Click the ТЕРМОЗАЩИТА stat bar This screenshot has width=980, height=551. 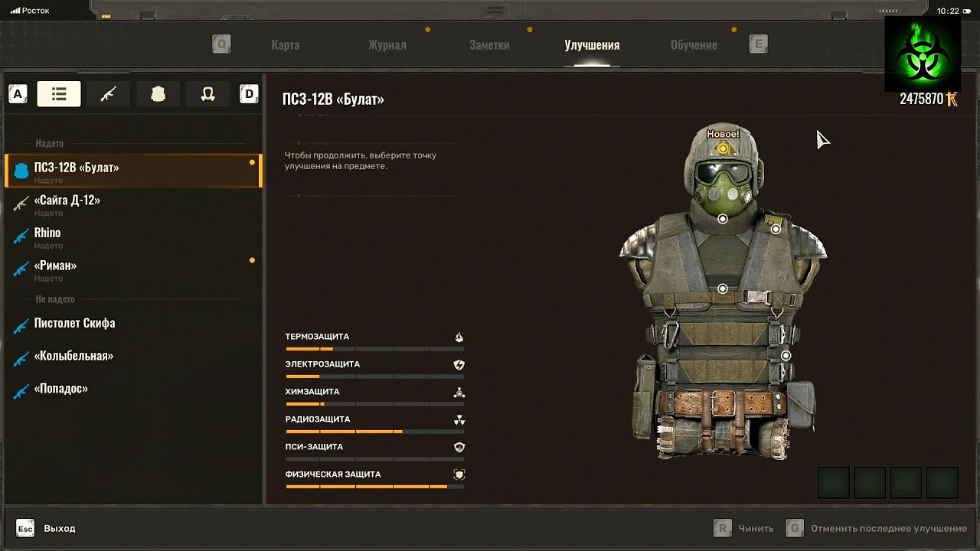374,349
